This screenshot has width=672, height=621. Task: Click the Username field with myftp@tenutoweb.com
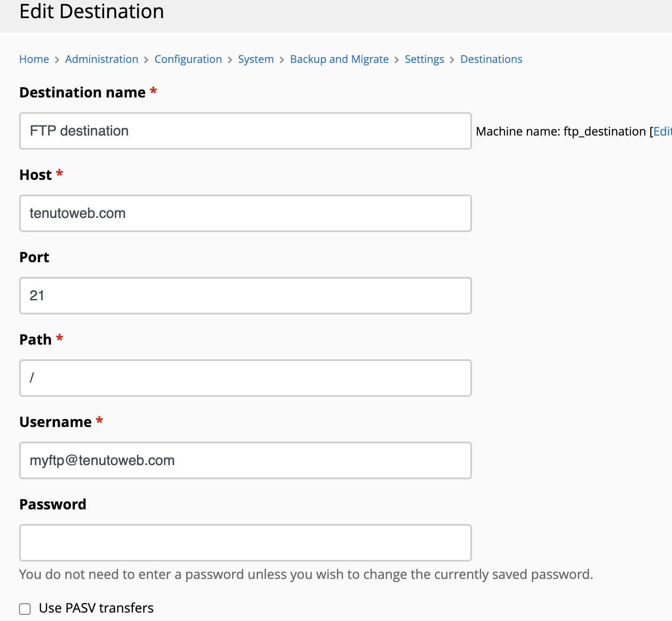point(245,460)
